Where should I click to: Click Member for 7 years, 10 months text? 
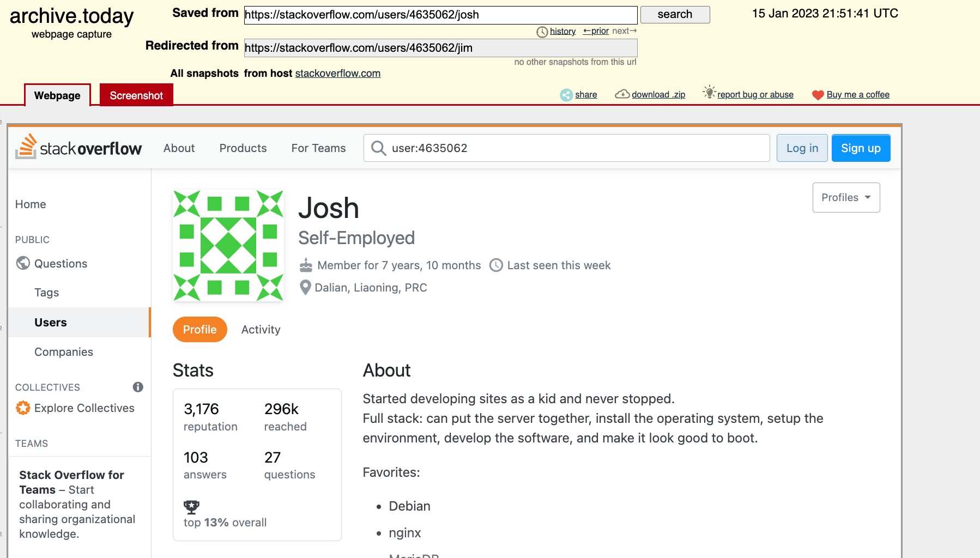(400, 265)
